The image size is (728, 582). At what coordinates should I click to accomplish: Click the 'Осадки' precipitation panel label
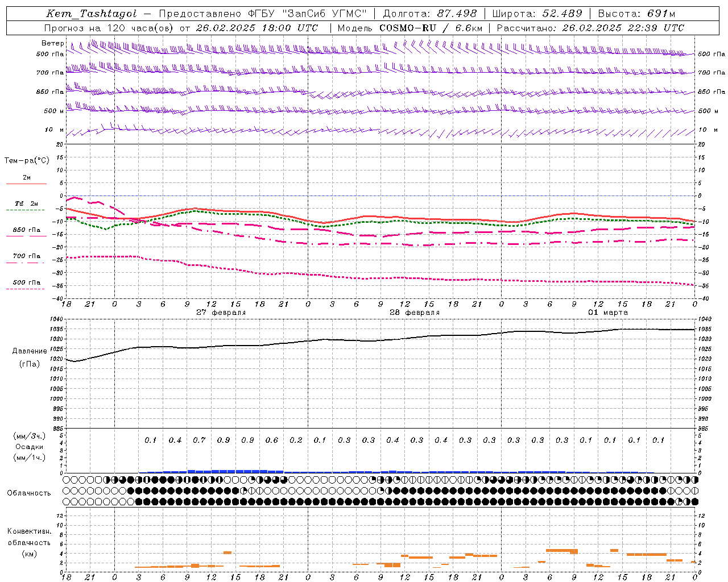(x=30, y=447)
